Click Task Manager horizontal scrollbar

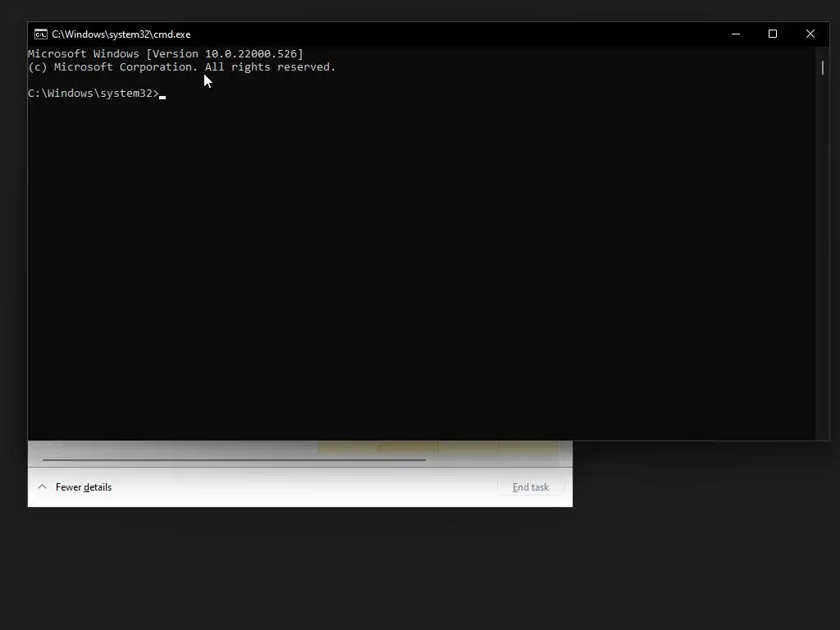tap(234, 459)
